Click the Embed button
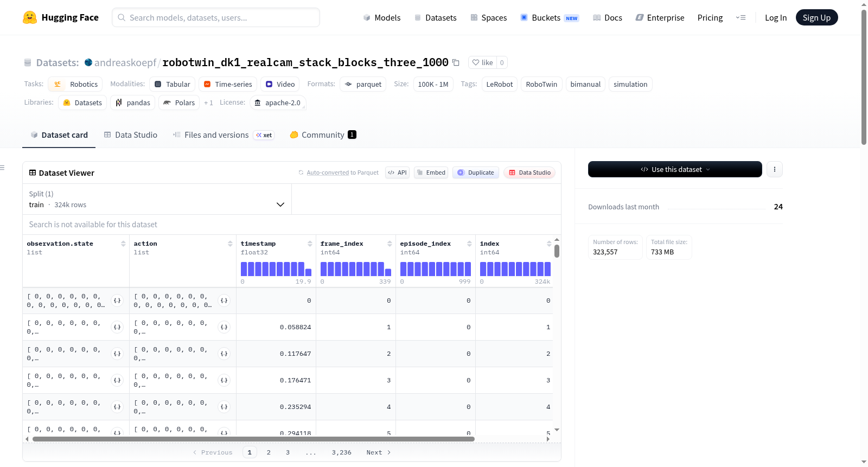The image size is (868, 467). (431, 172)
